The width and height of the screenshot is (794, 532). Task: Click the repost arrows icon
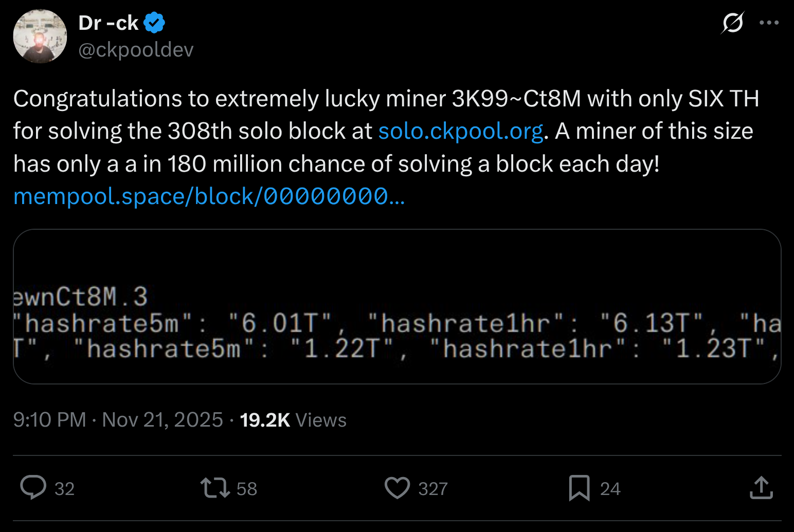[x=215, y=487]
